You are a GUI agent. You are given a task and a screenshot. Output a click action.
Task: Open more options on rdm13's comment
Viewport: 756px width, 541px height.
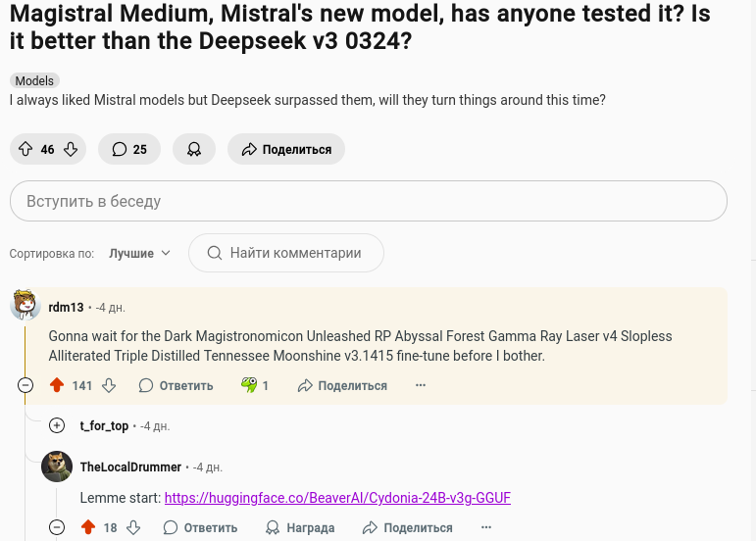click(x=421, y=385)
